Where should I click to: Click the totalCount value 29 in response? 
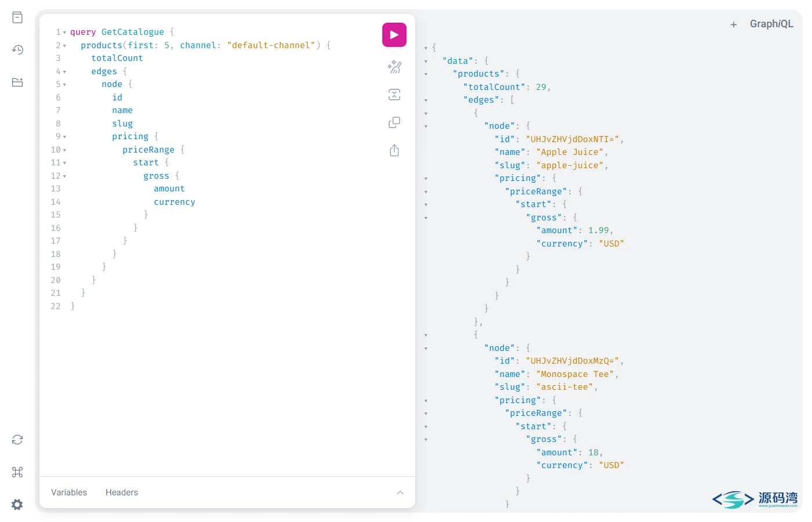[541, 87]
